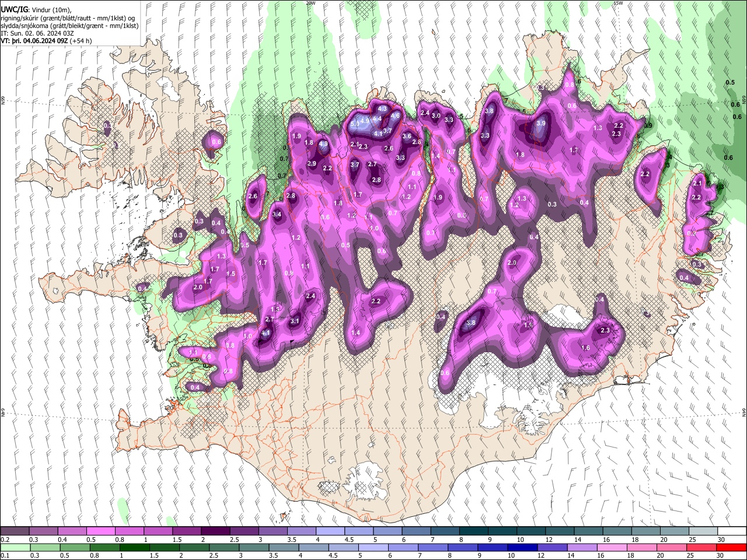Click the 4.6 precipitation value

(395, 116)
